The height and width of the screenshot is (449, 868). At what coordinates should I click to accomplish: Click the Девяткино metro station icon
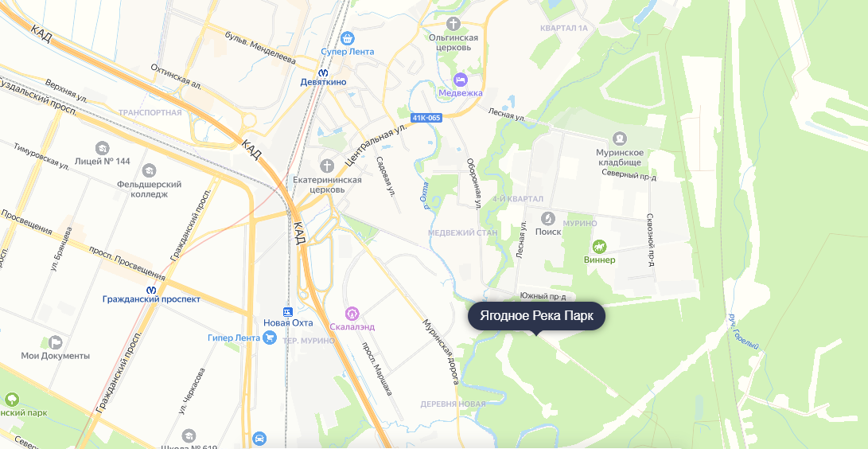(x=323, y=72)
